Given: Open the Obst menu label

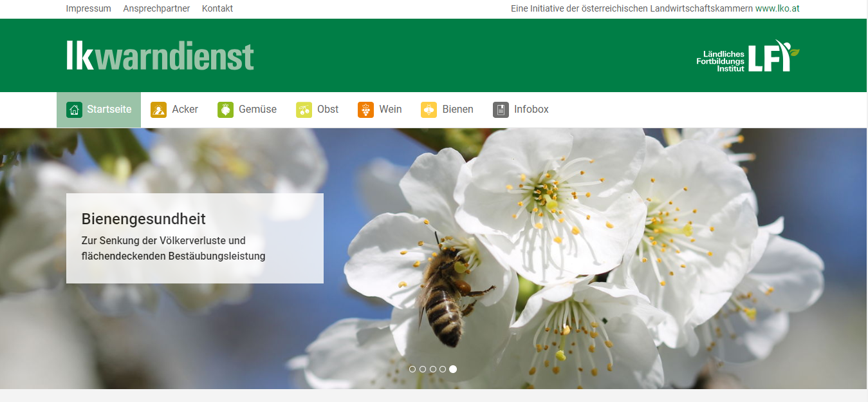Looking at the screenshot, I should pyautogui.click(x=328, y=110).
